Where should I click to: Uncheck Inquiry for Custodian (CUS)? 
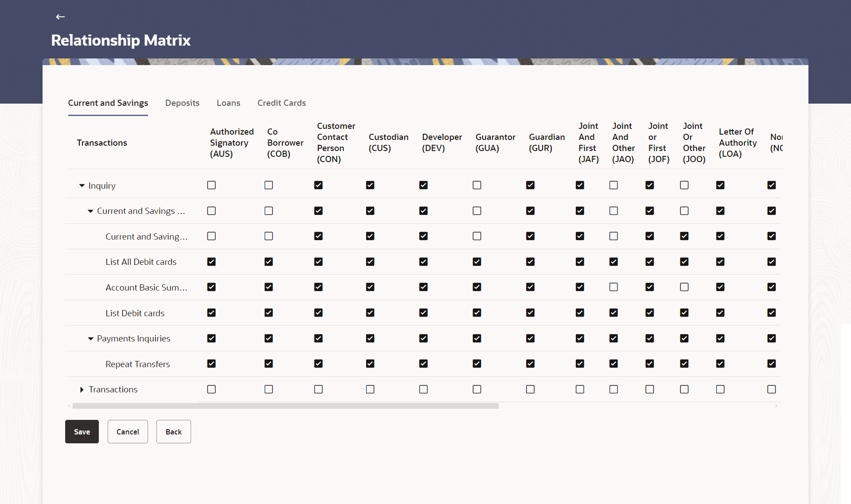pos(370,185)
